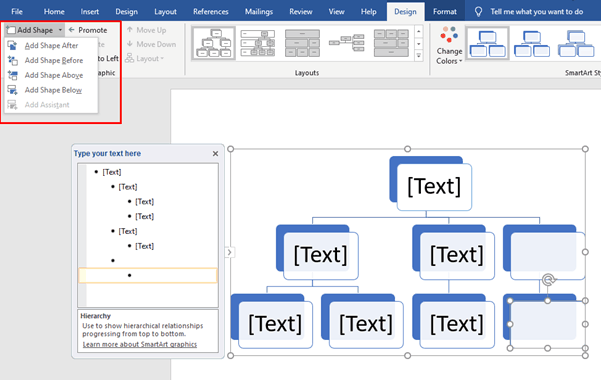This screenshot has height=380, width=601.
Task: Choose Add Shape Before from menu
Action: tap(54, 61)
